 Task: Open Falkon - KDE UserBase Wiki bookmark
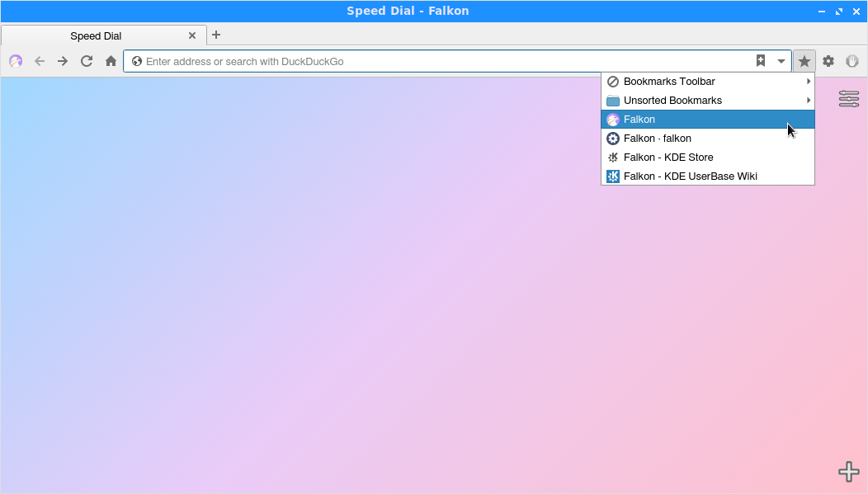pyautogui.click(x=707, y=176)
